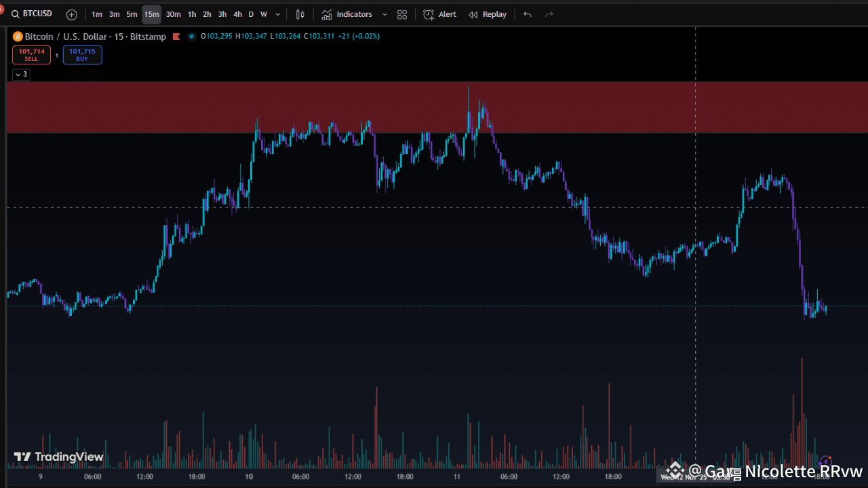This screenshot has height=488, width=868.
Task: Click the open value O103,295 in the legend
Action: pyautogui.click(x=216, y=37)
